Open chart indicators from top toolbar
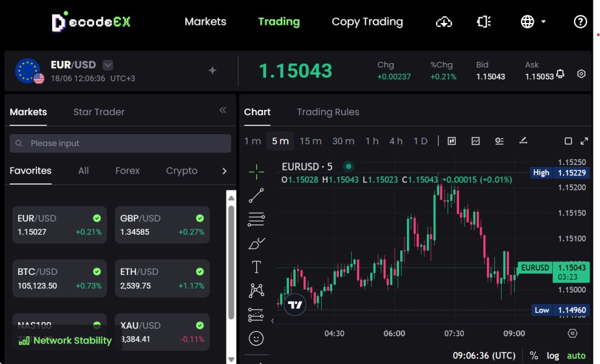This screenshot has width=600, height=364. (x=476, y=141)
